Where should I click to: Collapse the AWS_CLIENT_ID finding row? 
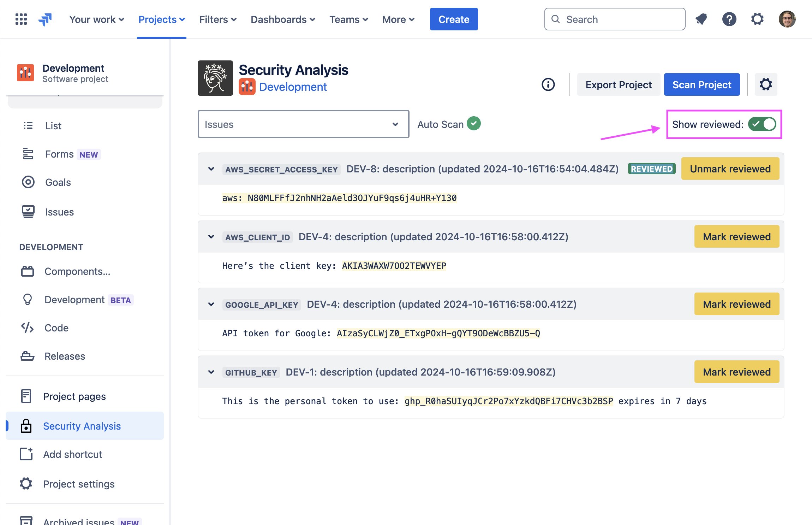(211, 237)
